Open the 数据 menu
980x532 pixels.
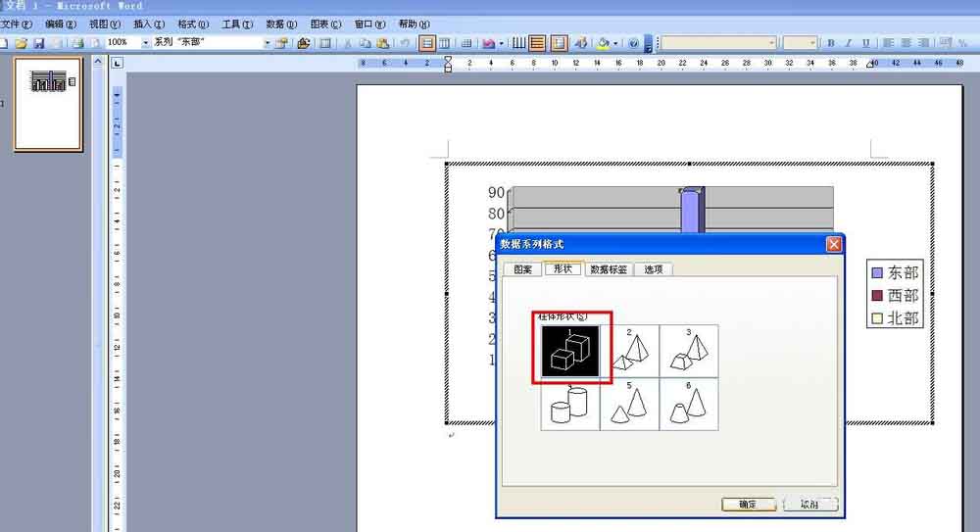tap(281, 24)
